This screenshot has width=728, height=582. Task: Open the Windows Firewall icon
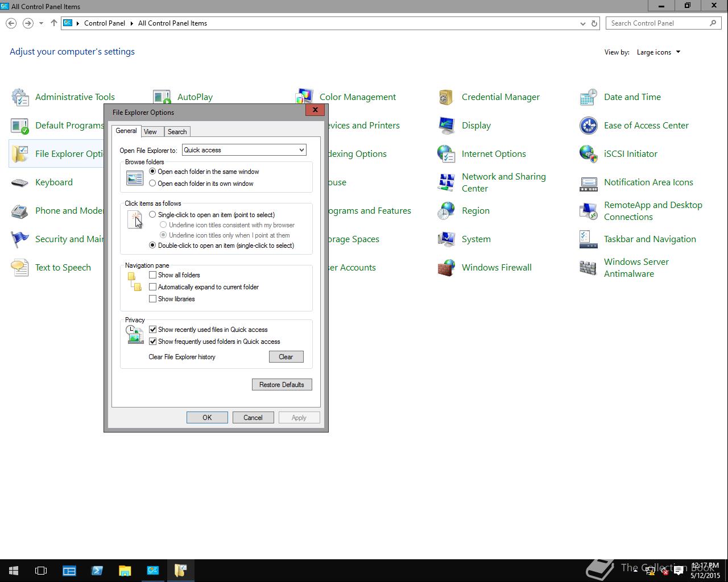tap(446, 268)
